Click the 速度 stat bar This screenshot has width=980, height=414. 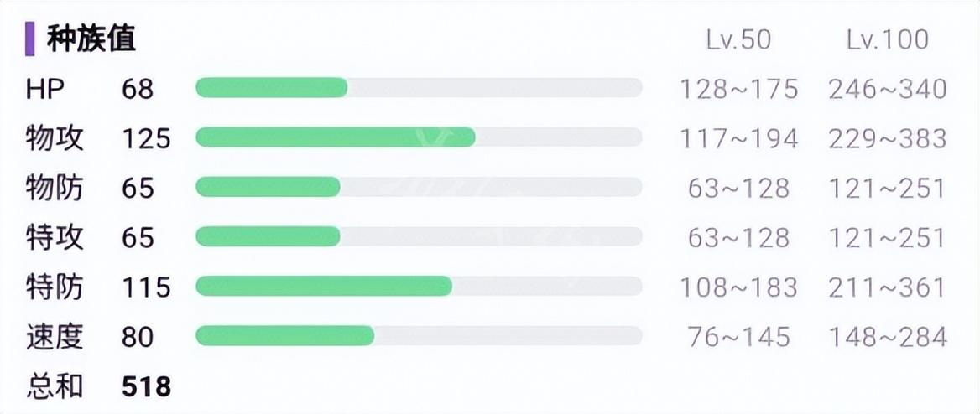click(x=419, y=336)
